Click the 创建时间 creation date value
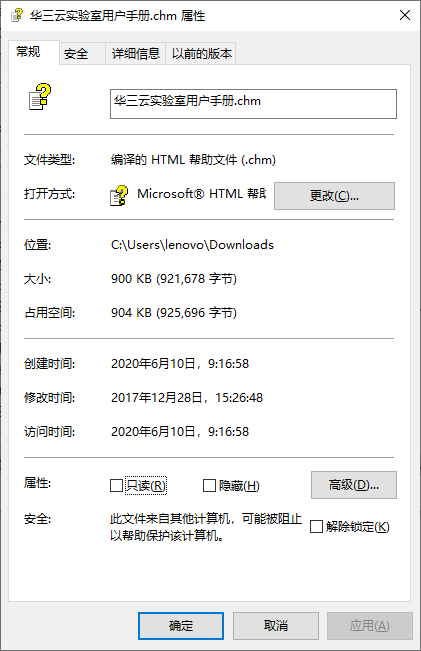 coord(180,364)
